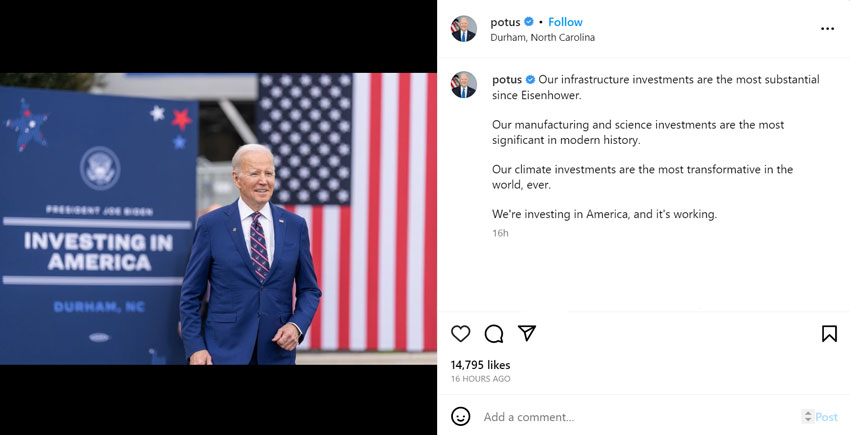Click potus username in post header
Image resolution: width=850 pixels, height=435 pixels.
505,22
